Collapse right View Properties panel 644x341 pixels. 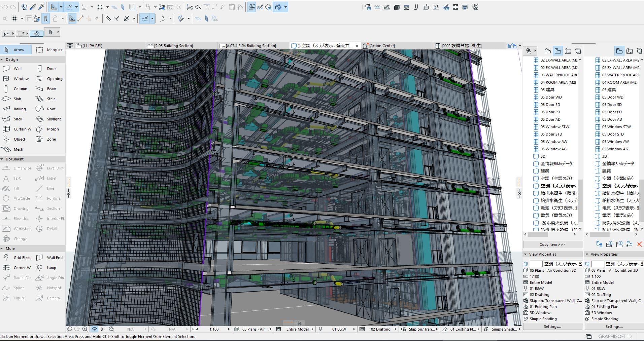coord(587,254)
